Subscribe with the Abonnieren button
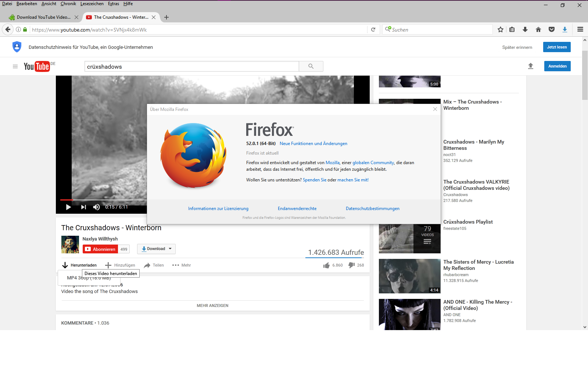This screenshot has height=376, width=588. (100, 249)
